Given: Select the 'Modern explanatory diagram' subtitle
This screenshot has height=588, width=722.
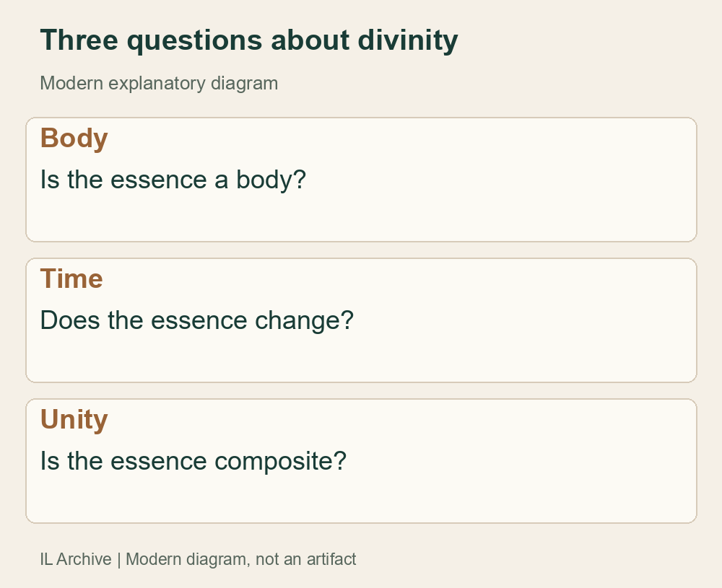Looking at the screenshot, I should (159, 83).
